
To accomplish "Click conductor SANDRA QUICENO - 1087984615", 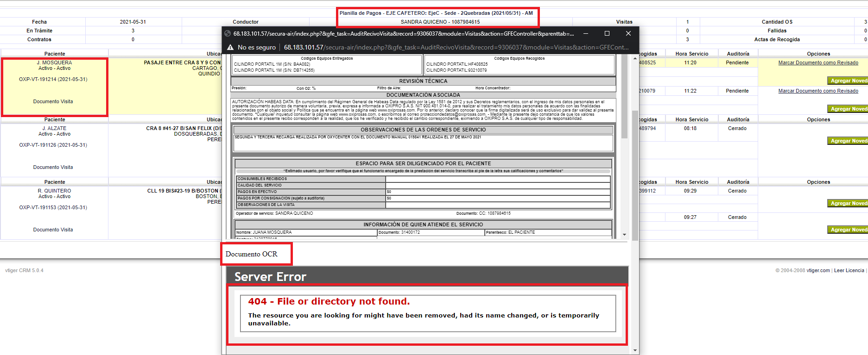I will point(440,22).
